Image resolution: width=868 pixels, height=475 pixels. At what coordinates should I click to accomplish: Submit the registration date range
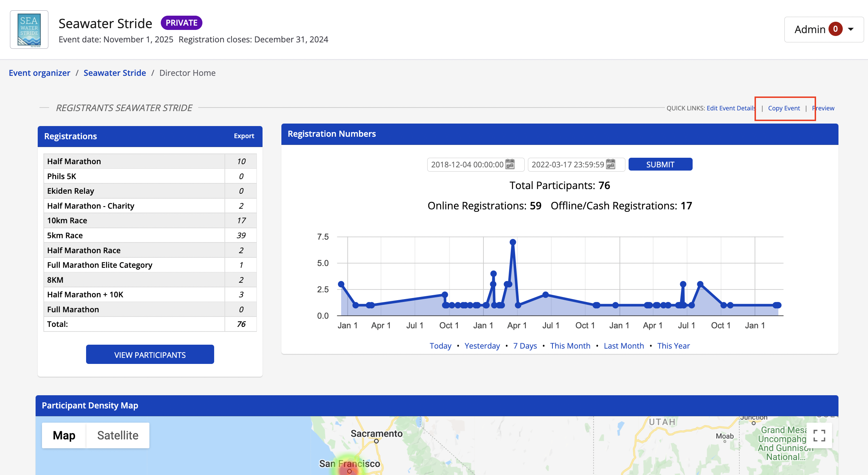coord(660,165)
